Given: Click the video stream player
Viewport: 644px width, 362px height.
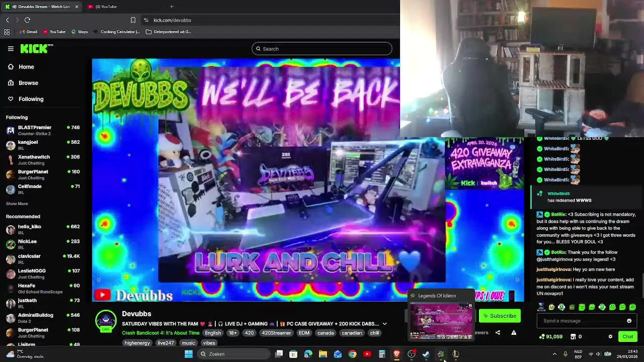Looking at the screenshot, I should click(308, 180).
